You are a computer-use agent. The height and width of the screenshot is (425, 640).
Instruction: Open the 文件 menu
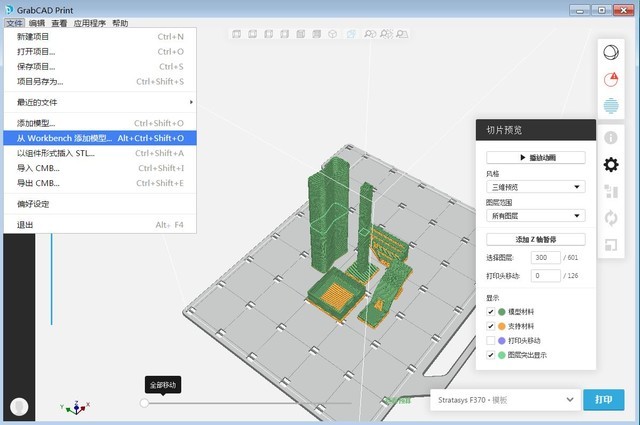pos(14,23)
